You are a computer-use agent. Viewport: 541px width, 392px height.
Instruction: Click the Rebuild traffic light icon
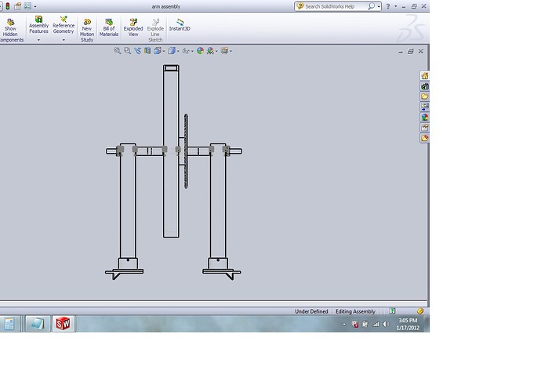(x=7, y=6)
